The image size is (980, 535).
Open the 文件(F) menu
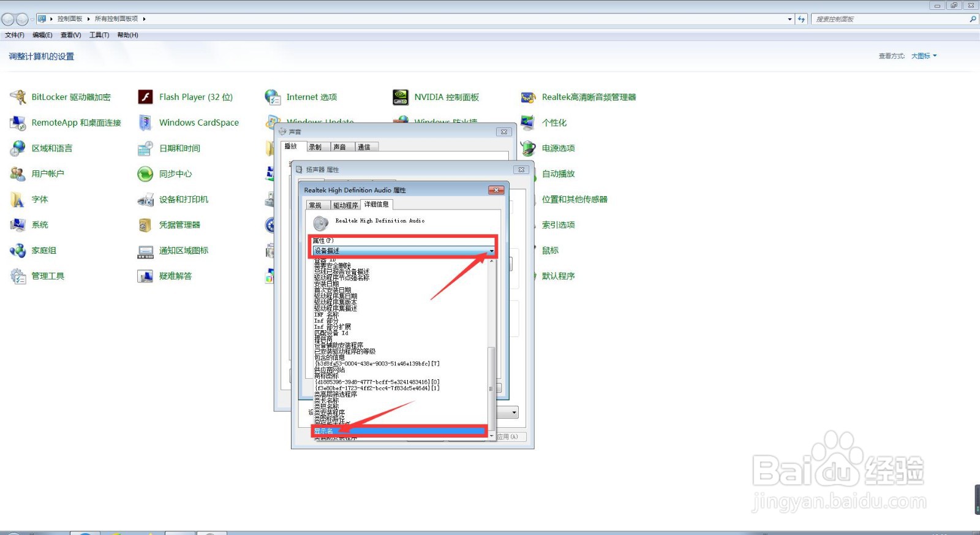pyautogui.click(x=15, y=35)
